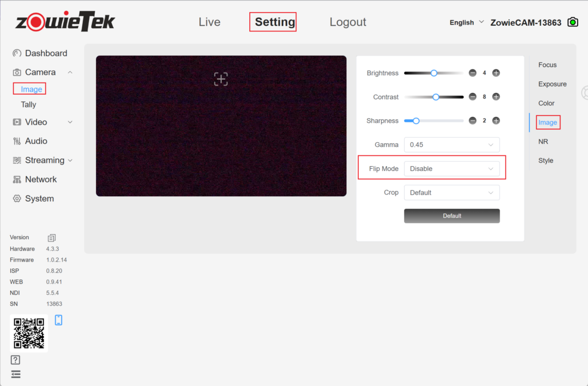Viewport: 588px width, 386px height.
Task: Click the NDI version 5.5.4
Action: tap(52, 293)
